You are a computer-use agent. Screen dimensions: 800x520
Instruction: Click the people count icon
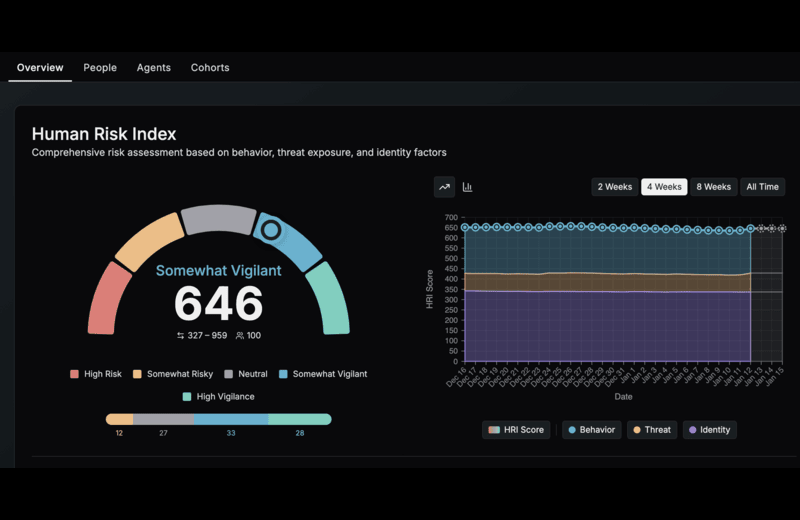tap(238, 336)
